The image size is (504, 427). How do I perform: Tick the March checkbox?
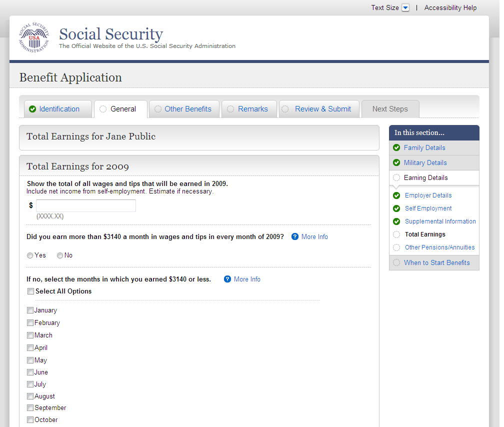point(30,335)
